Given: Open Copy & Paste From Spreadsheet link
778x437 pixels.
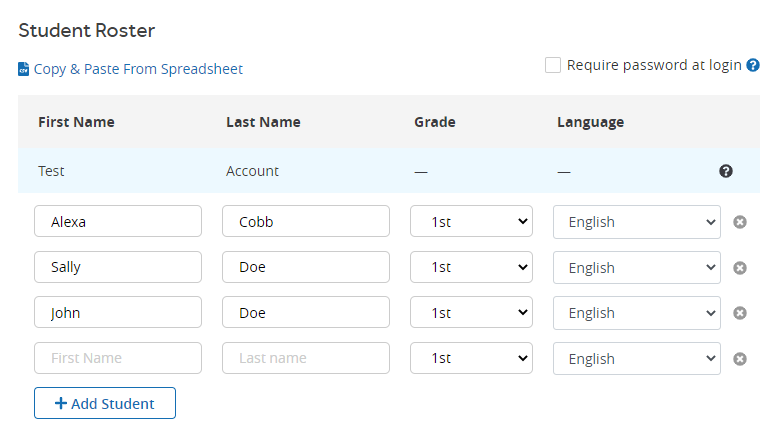Looking at the screenshot, I should click(138, 69).
